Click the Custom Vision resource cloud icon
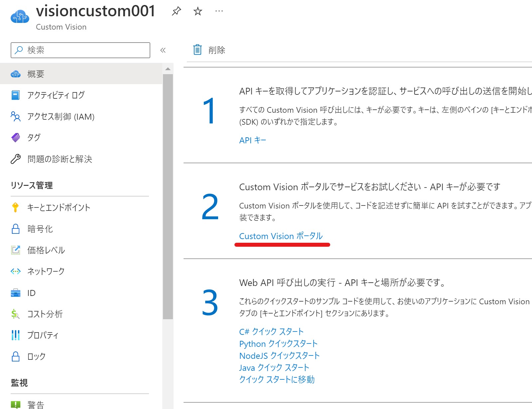532x409 pixels. (20, 16)
